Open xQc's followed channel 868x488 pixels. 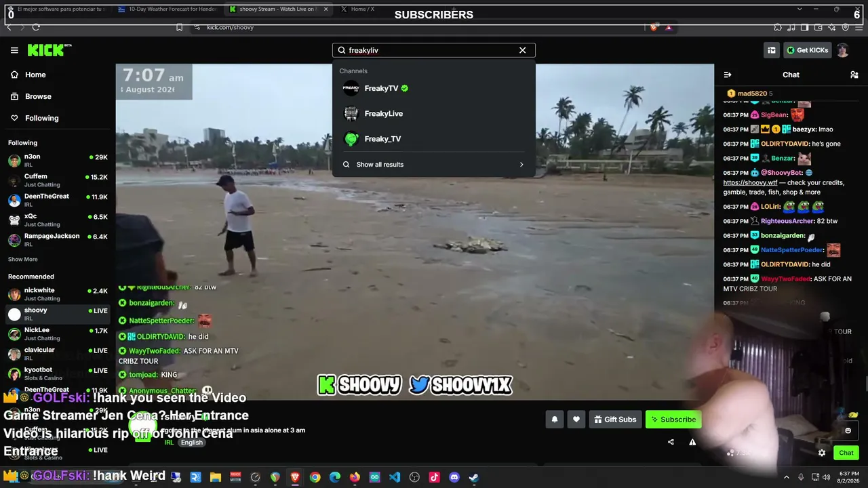[x=57, y=220]
